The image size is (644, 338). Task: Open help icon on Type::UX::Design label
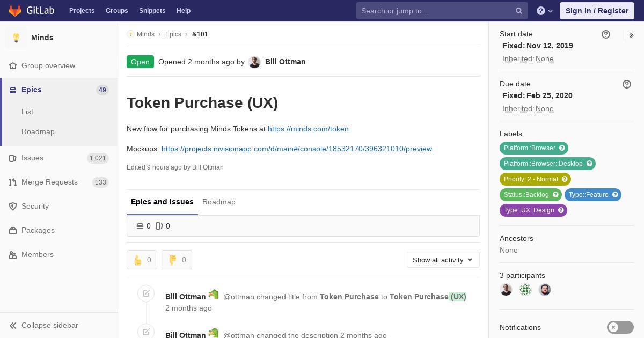(561, 210)
